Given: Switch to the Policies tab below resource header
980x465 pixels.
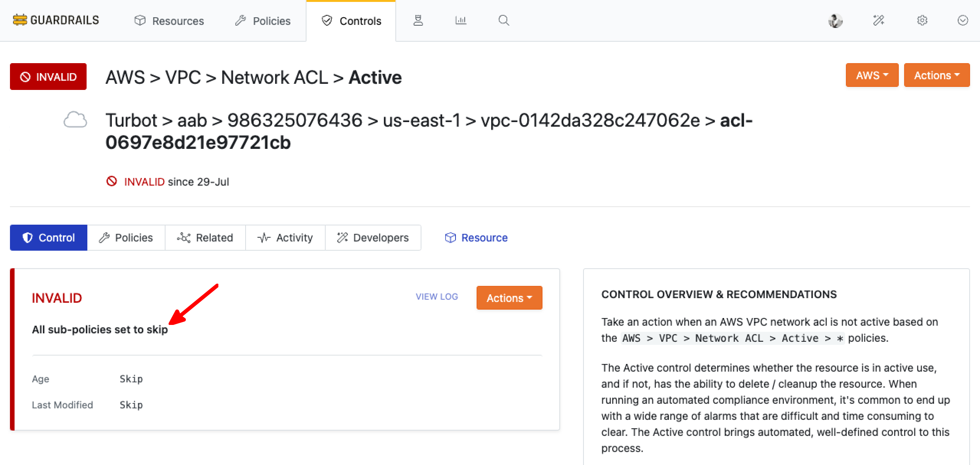Looking at the screenshot, I should 126,237.
